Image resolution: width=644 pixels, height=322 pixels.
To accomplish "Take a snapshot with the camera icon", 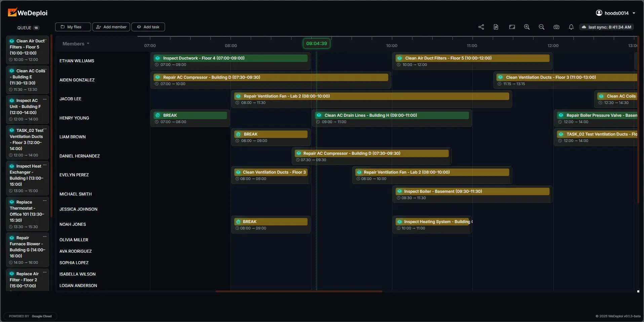I will [x=556, y=27].
